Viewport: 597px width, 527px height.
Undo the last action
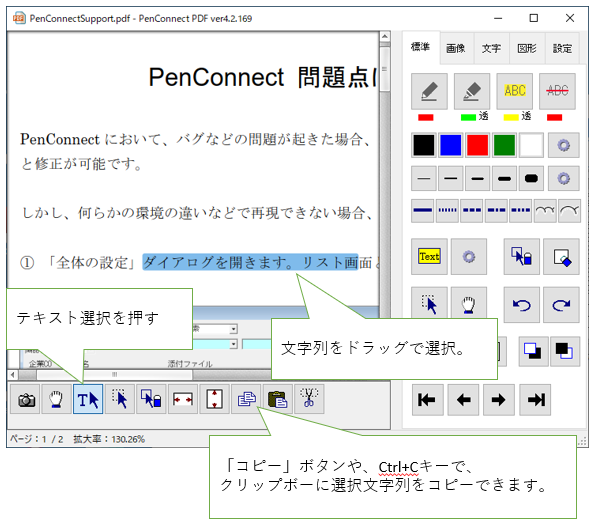521,305
